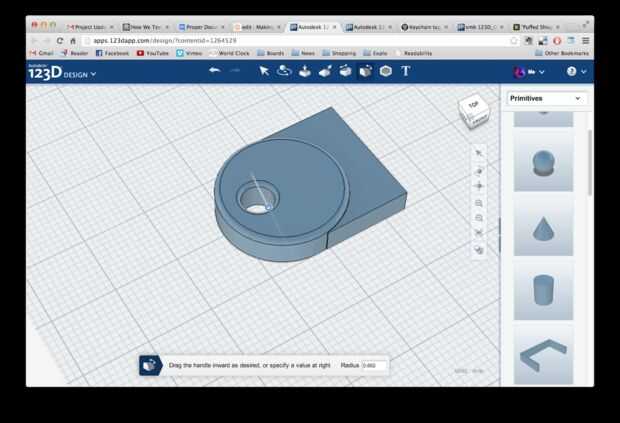The height and width of the screenshot is (423, 620).
Task: Choose the bracket shape primitive thumbnail
Action: (543, 352)
